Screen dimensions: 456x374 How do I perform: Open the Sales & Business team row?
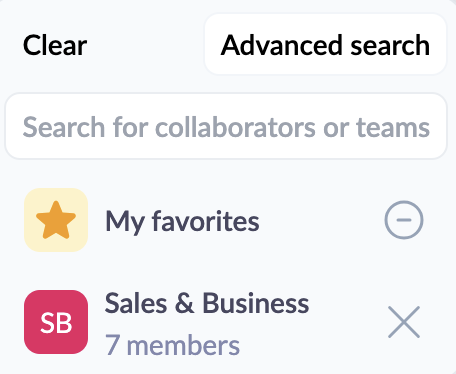[226, 322]
